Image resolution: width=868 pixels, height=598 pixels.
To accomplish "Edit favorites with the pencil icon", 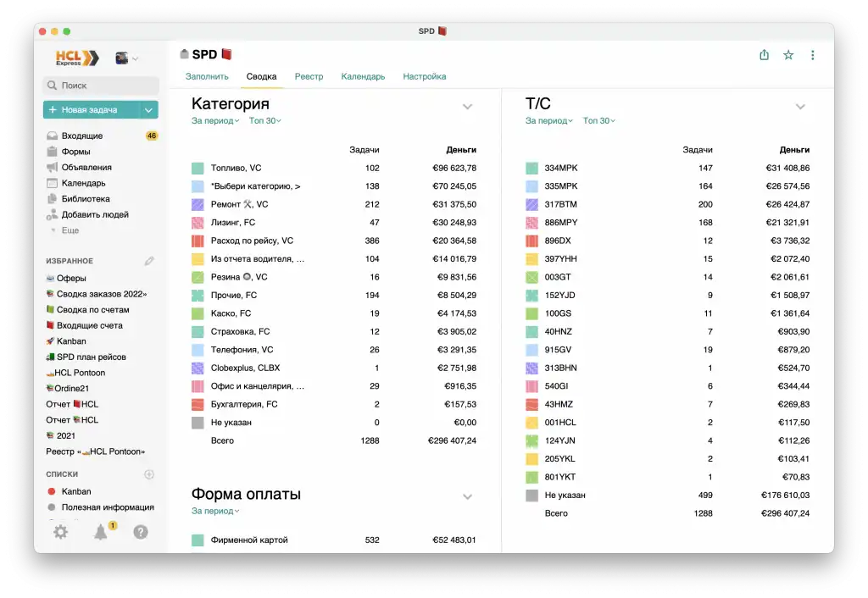I will click(149, 261).
